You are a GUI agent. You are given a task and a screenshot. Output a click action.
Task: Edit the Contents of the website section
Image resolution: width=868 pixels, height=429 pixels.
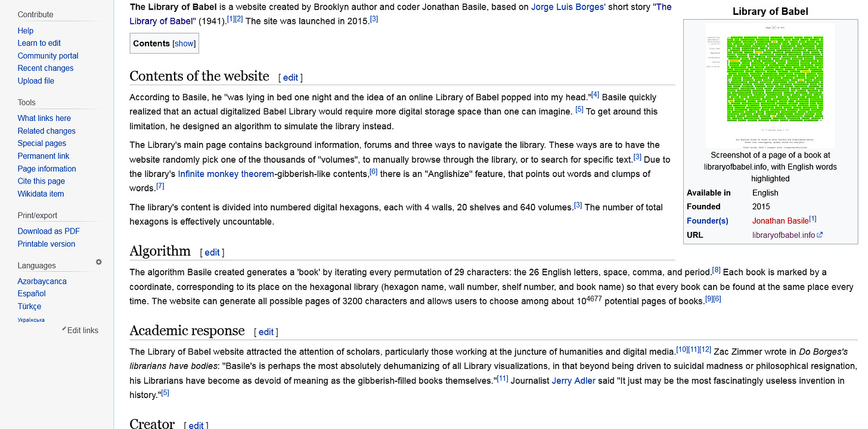pyautogui.click(x=290, y=77)
